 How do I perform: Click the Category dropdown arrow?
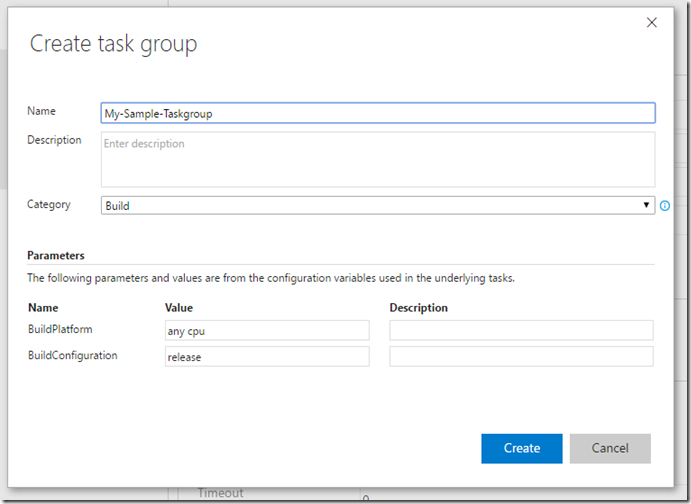[647, 206]
